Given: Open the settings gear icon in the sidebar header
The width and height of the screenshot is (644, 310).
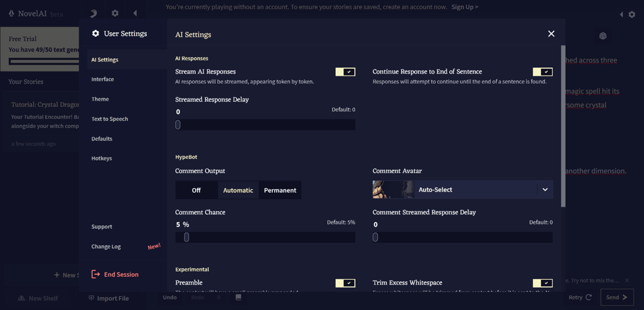Looking at the screenshot, I should pyautogui.click(x=115, y=13).
